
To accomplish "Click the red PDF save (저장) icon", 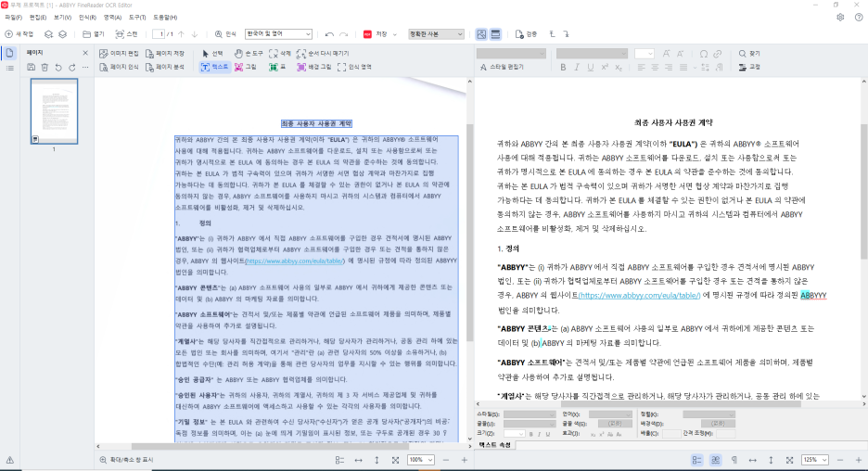I will click(367, 34).
